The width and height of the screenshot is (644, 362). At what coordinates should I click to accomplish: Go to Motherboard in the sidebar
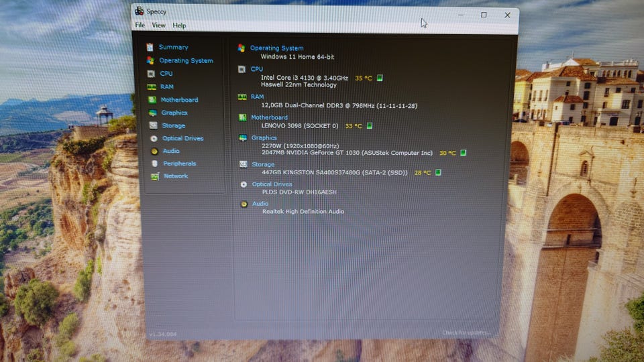tap(179, 100)
